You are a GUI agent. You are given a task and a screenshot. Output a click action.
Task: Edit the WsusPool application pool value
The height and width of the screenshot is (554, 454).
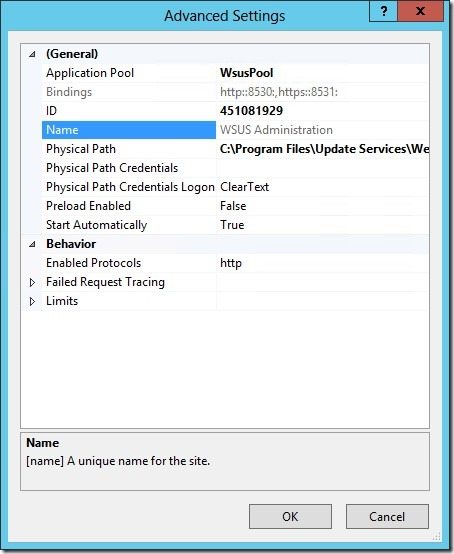tap(323, 73)
